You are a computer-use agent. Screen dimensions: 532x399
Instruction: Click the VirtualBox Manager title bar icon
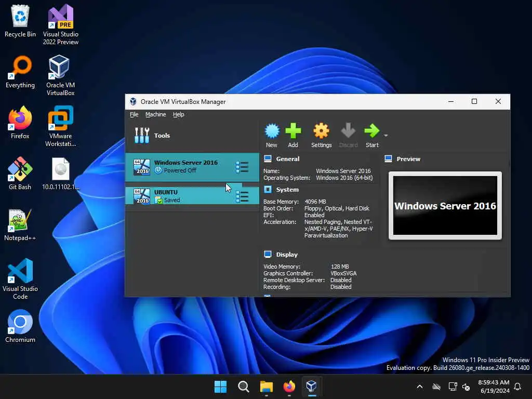point(134,101)
